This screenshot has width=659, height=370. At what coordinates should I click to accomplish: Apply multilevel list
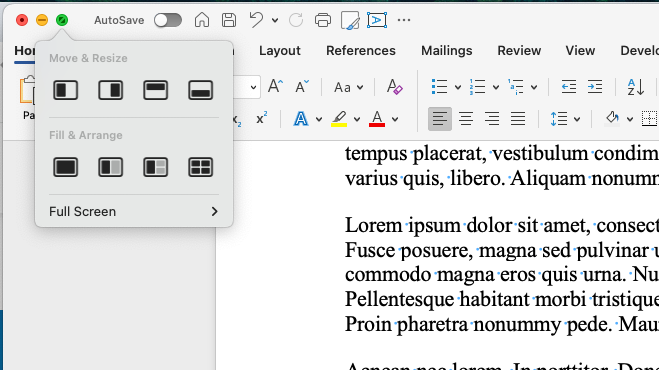tap(516, 87)
